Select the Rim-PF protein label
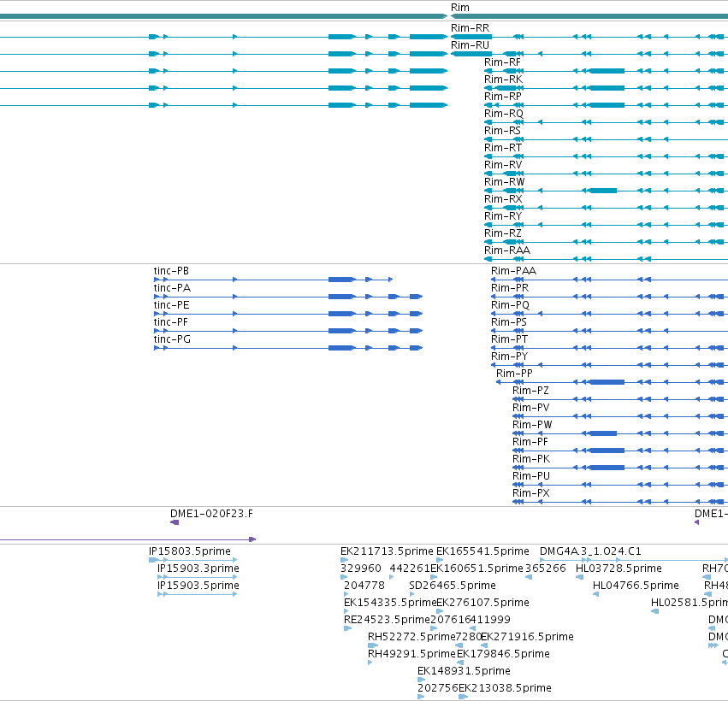 click(530, 442)
